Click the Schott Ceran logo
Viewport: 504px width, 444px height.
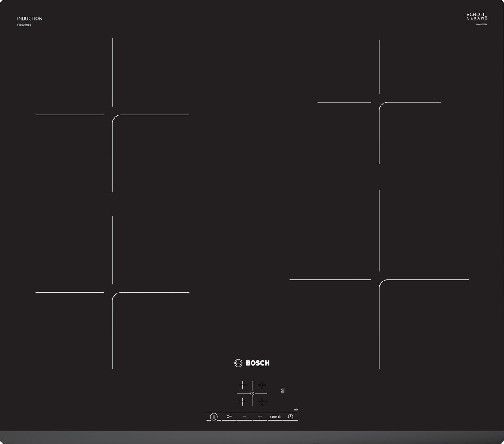click(x=477, y=16)
